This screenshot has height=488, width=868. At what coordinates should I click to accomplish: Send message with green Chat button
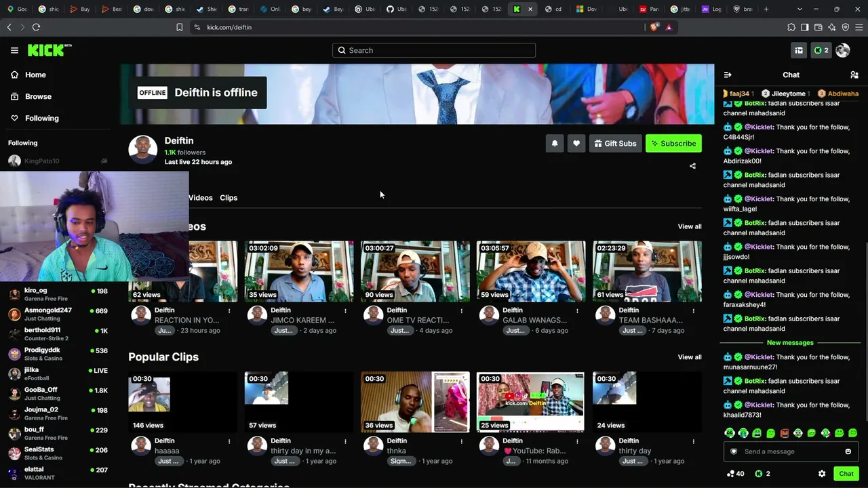846,474
